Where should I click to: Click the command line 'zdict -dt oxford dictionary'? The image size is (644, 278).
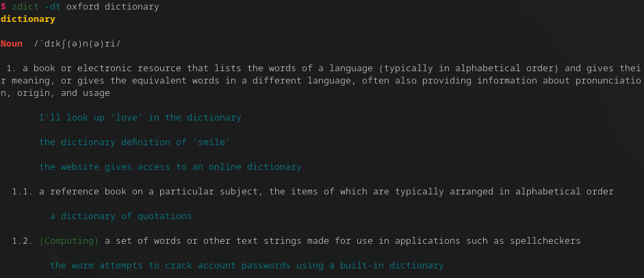(86, 7)
